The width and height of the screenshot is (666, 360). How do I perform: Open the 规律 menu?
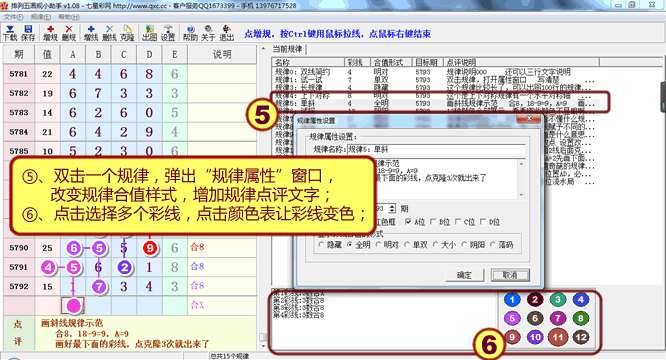(x=41, y=17)
